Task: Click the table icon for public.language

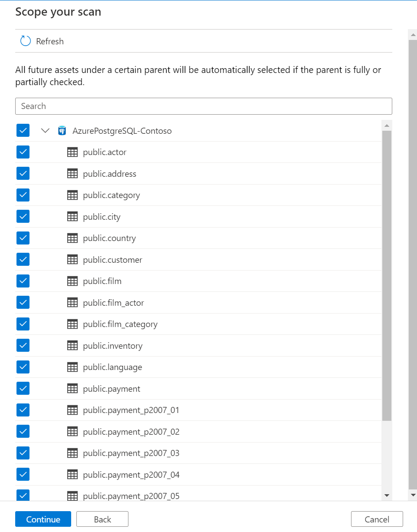Action: click(x=72, y=367)
